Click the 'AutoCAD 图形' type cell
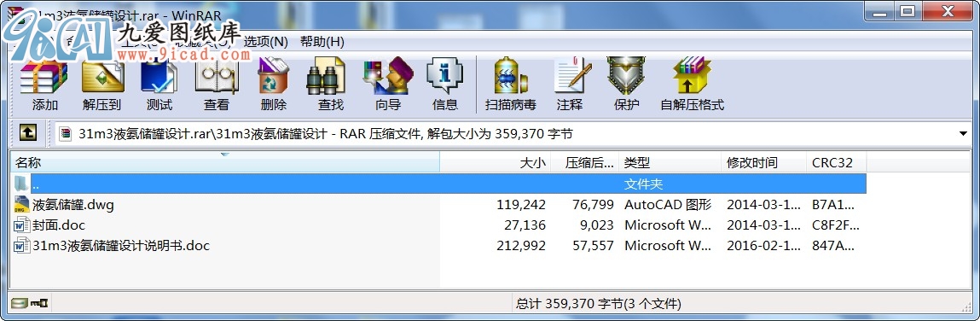This screenshot has width=980, height=321. (x=668, y=205)
